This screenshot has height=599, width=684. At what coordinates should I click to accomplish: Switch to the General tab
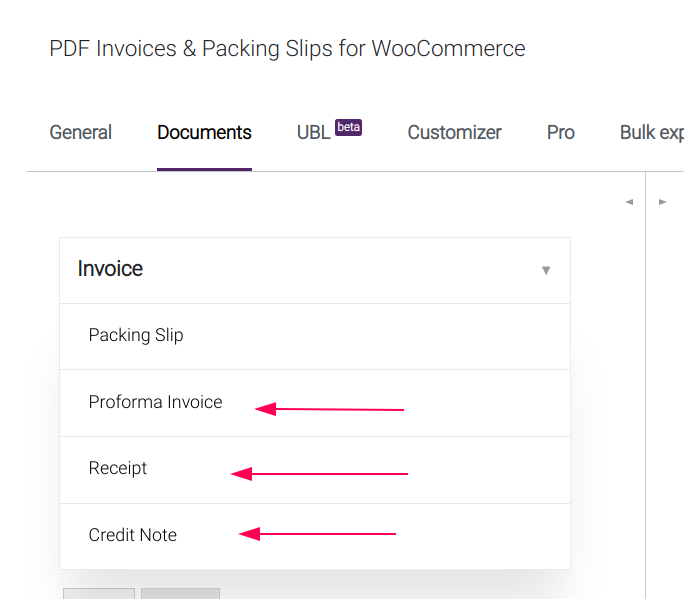point(81,133)
